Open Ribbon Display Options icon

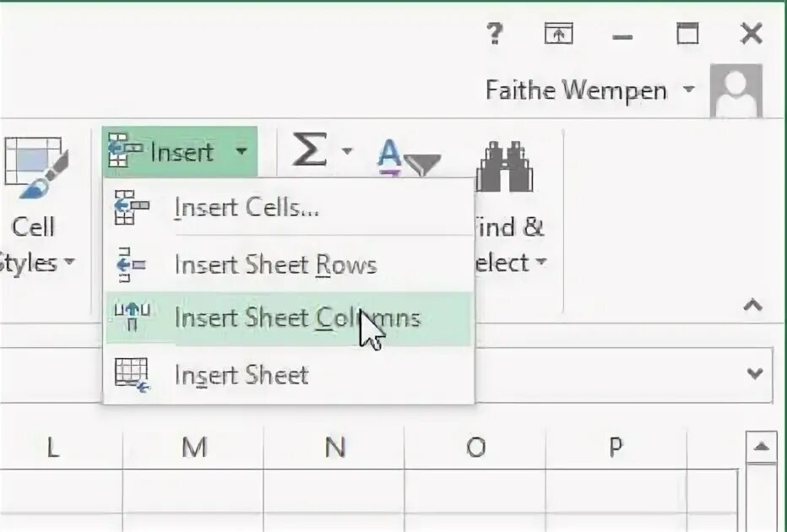tap(557, 34)
